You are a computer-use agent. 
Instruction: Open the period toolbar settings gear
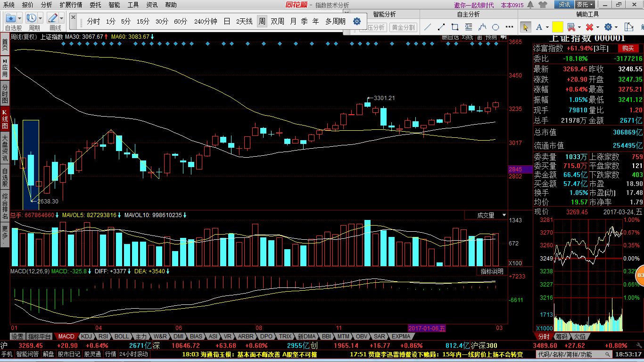click(x=357, y=21)
